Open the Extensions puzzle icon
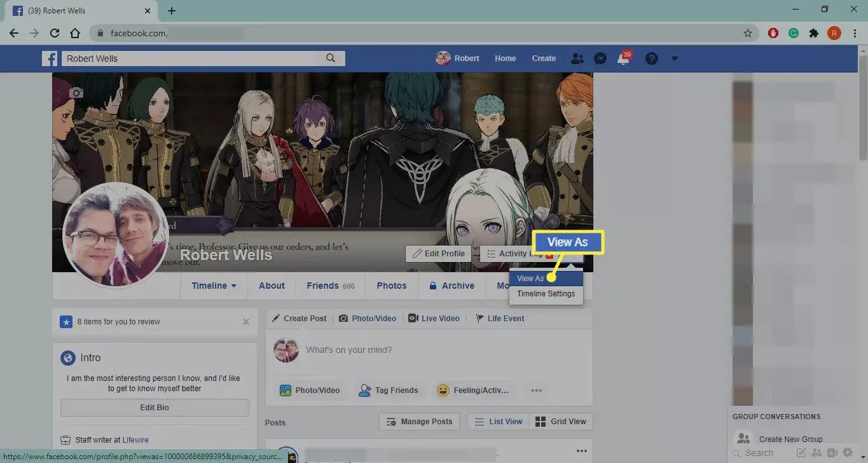 point(814,34)
